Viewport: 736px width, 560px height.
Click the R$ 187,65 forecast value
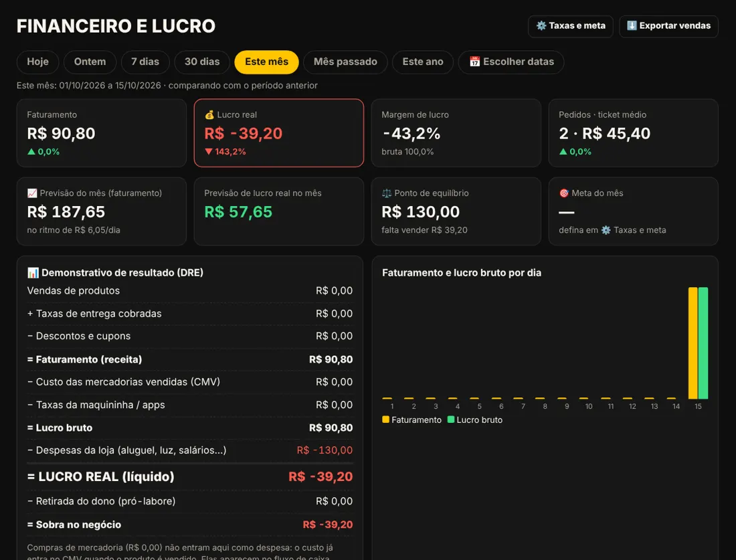pyautogui.click(x=66, y=211)
